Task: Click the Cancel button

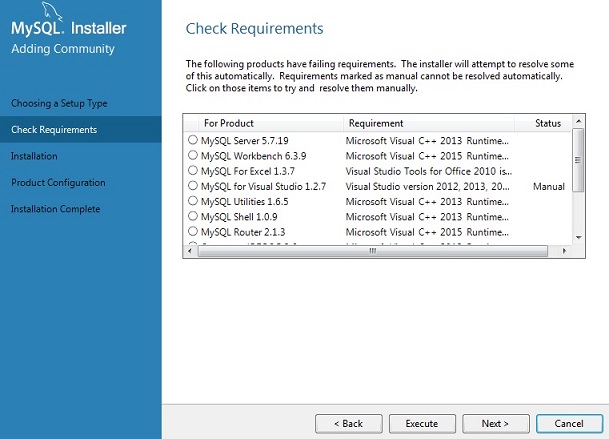Action: point(569,423)
